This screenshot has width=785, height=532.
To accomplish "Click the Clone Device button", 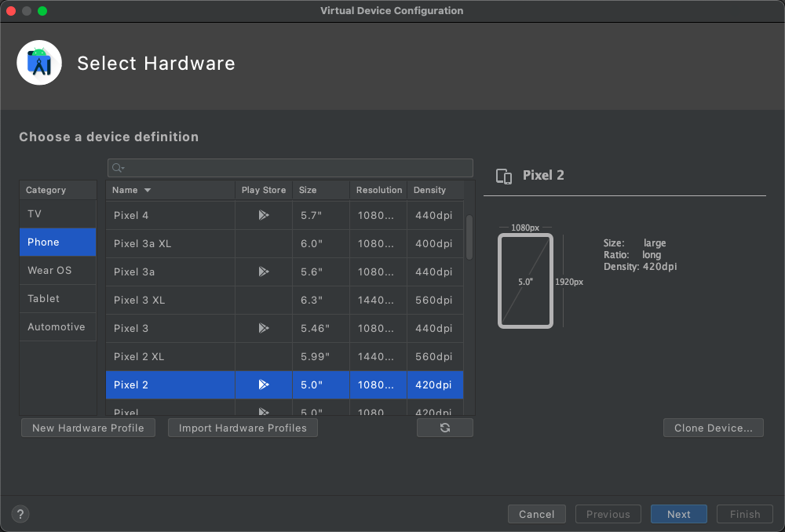I will click(x=714, y=428).
